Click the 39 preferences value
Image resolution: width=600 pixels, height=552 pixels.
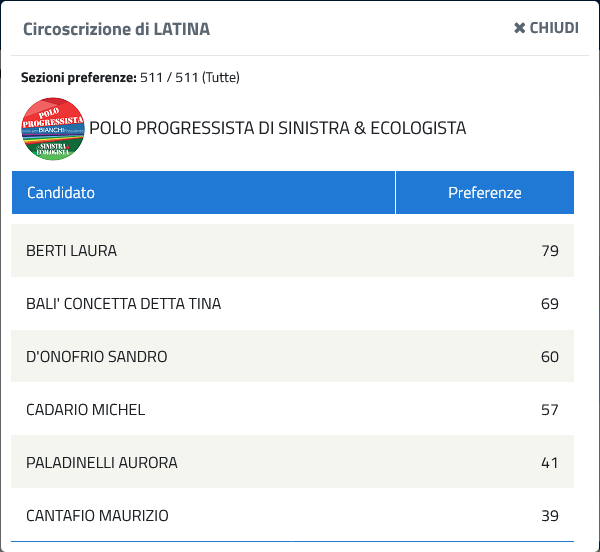(x=550, y=516)
